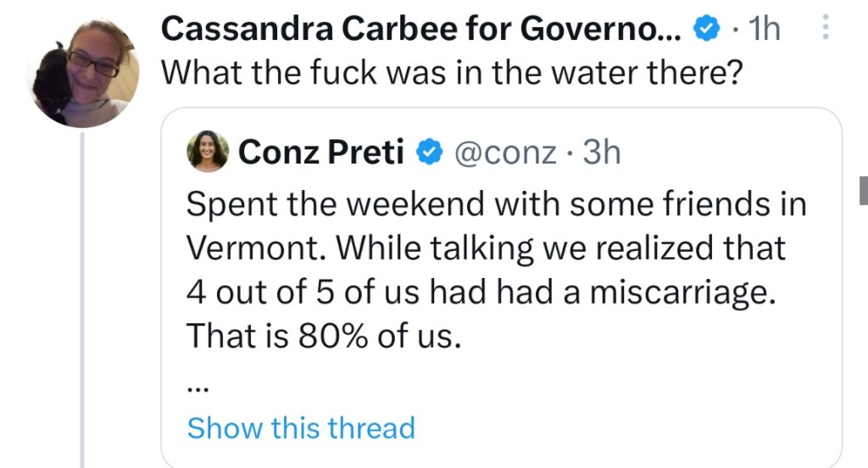The height and width of the screenshot is (468, 868).
Task: Click the "Show this thread" link
Action: 301,427
